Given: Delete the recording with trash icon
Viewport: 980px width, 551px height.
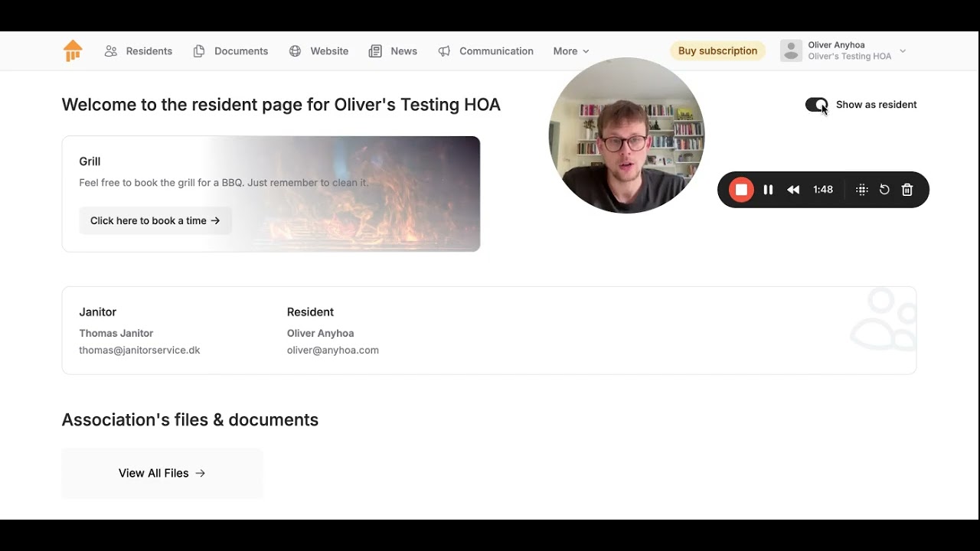Looking at the screenshot, I should pos(907,190).
